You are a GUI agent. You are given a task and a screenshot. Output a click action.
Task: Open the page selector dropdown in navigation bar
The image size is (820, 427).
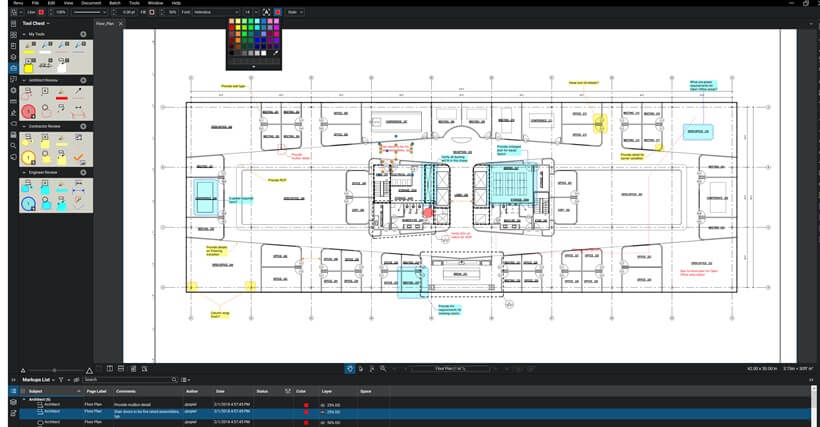[450, 369]
